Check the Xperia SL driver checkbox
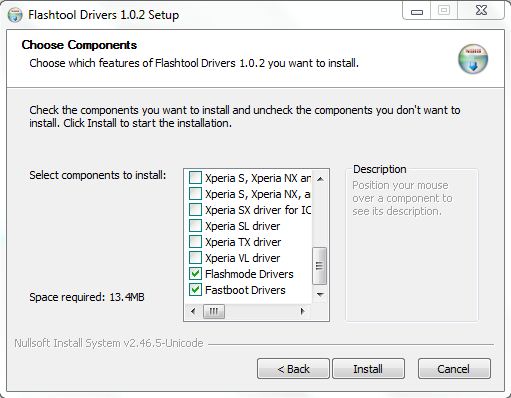This screenshot has width=511, height=398. (195, 226)
